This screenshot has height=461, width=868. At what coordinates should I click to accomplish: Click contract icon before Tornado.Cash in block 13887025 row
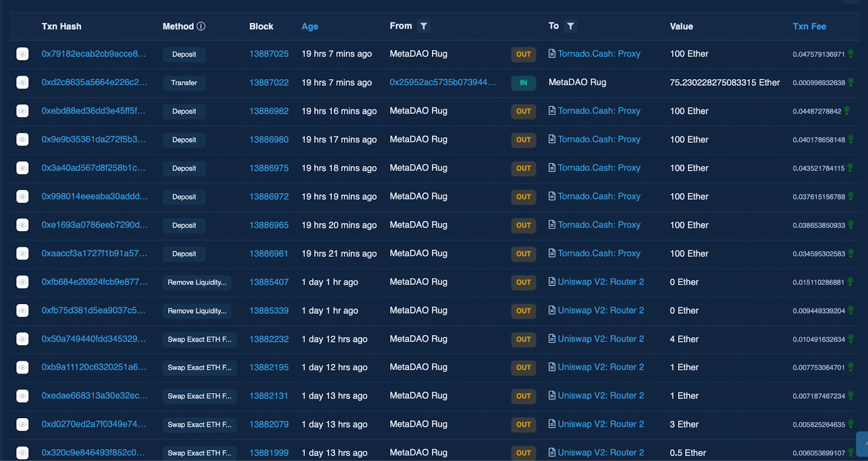(x=552, y=53)
